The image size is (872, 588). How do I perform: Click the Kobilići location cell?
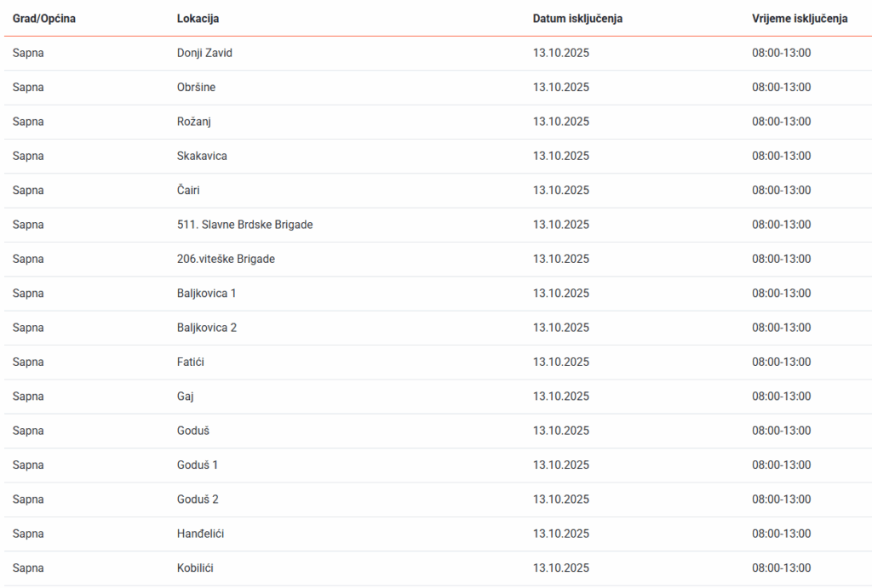point(201,568)
